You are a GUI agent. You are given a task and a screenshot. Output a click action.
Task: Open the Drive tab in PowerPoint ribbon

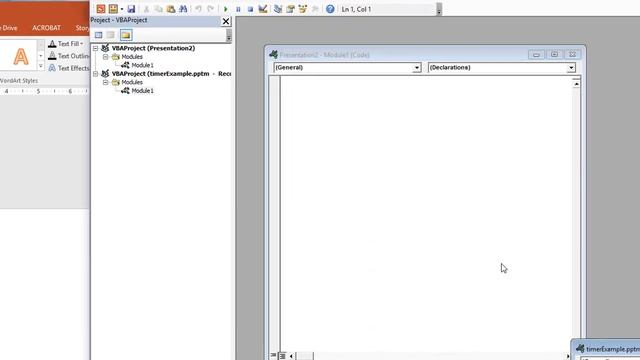[9, 28]
